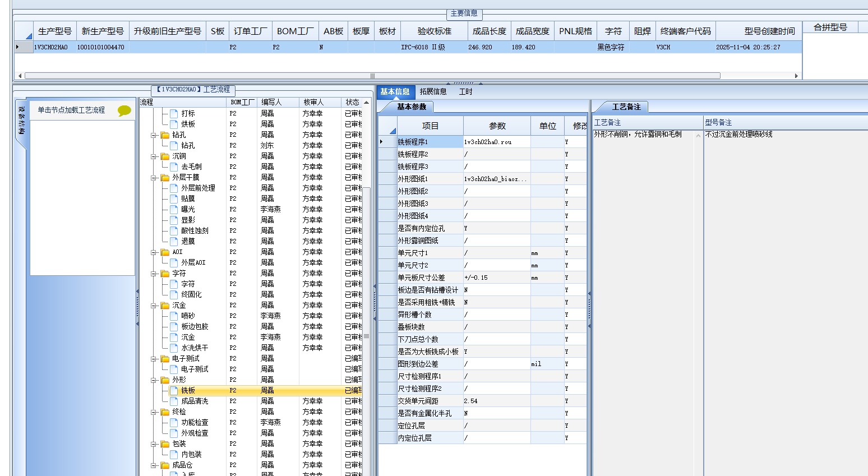This screenshot has width=868, height=476.
Task: Click the 水洗烘干 document icon
Action: 174,348
